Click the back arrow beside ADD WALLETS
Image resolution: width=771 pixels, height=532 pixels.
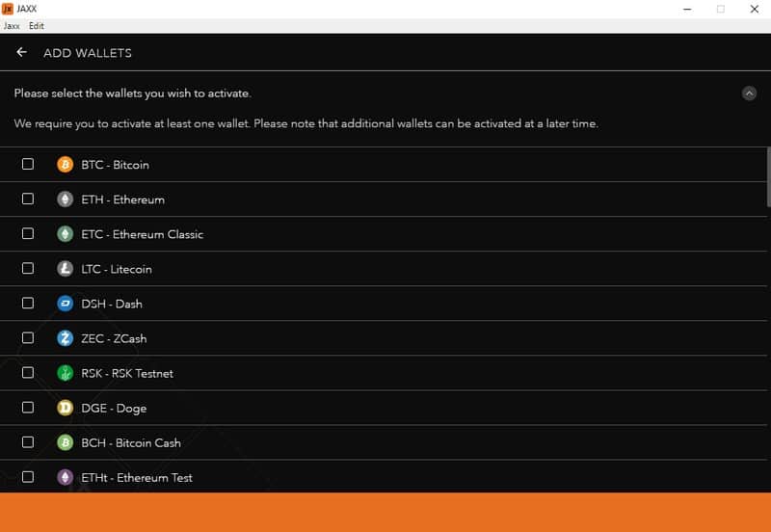tap(21, 52)
